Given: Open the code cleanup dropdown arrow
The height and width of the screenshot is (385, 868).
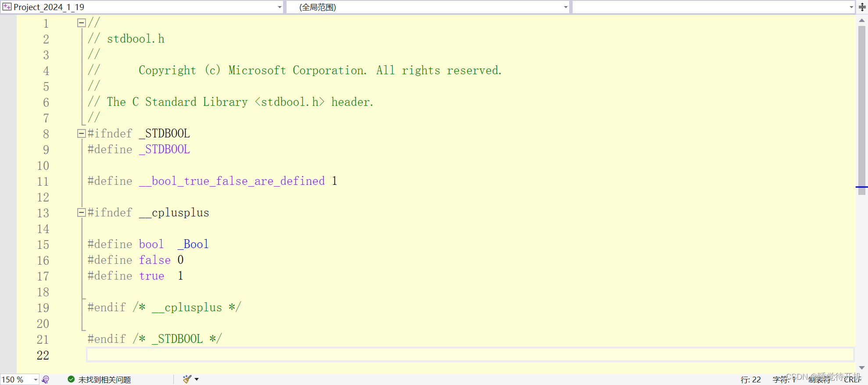Looking at the screenshot, I should (x=197, y=379).
